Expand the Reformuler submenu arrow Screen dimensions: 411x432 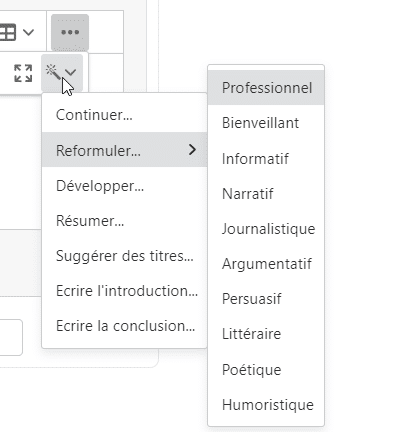[192, 150]
